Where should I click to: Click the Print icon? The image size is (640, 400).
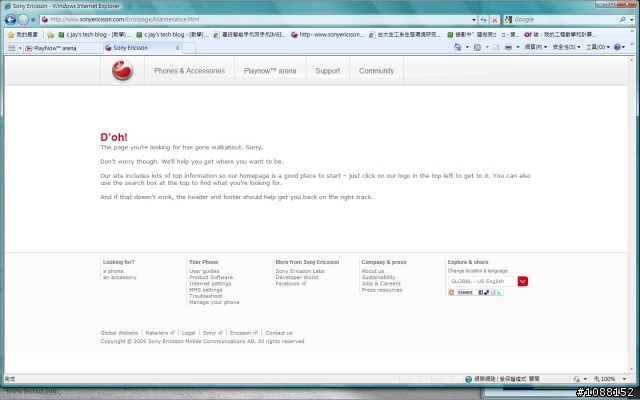tap(508, 47)
